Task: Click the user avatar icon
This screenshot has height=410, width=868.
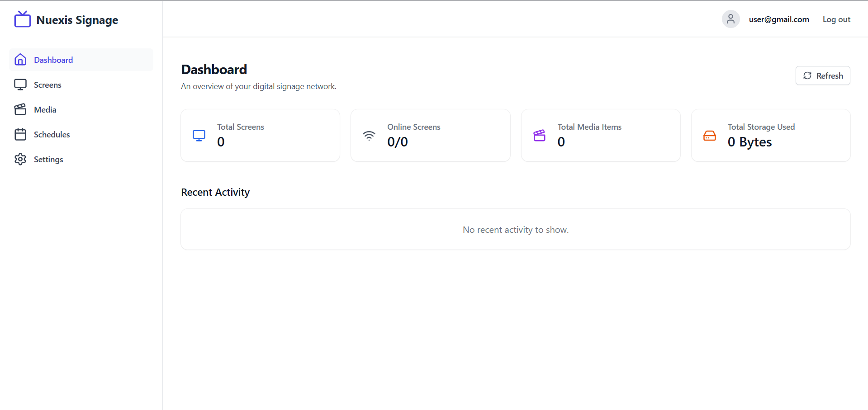Action: (730, 19)
